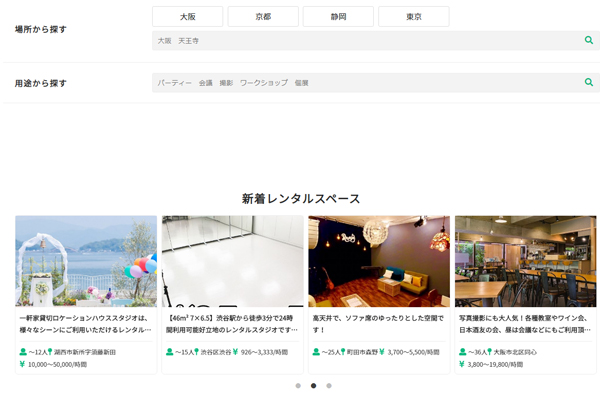Click the 926～3,333/時間 price text
The width and height of the screenshot is (600, 395).
click(x=264, y=352)
